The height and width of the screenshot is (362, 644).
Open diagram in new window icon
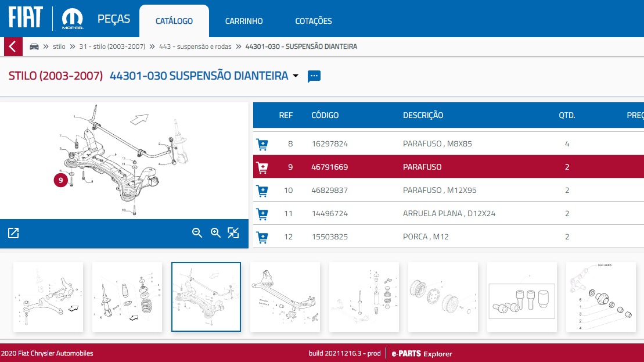[13, 233]
